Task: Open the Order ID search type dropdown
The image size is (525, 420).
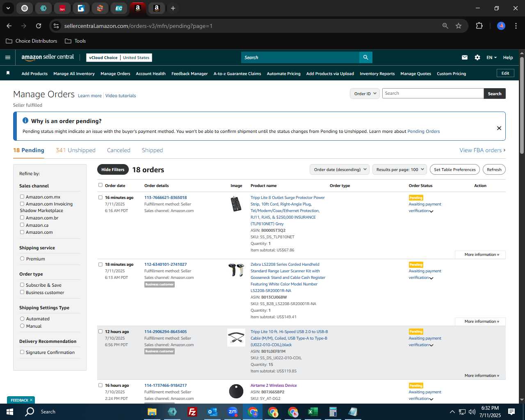Action: pos(365,94)
